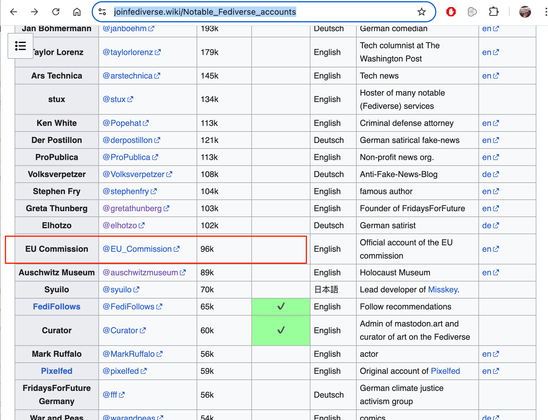Select "German satirist" description text
The image size is (548, 420).
coord(388,226)
